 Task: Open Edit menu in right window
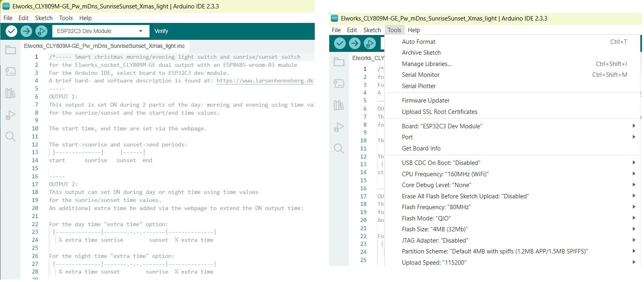[352, 30]
